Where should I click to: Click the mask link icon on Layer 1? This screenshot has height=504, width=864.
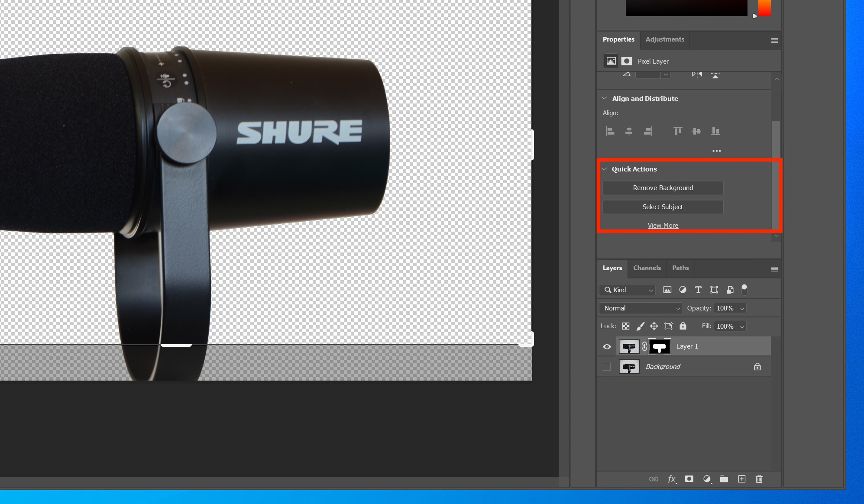click(x=644, y=346)
